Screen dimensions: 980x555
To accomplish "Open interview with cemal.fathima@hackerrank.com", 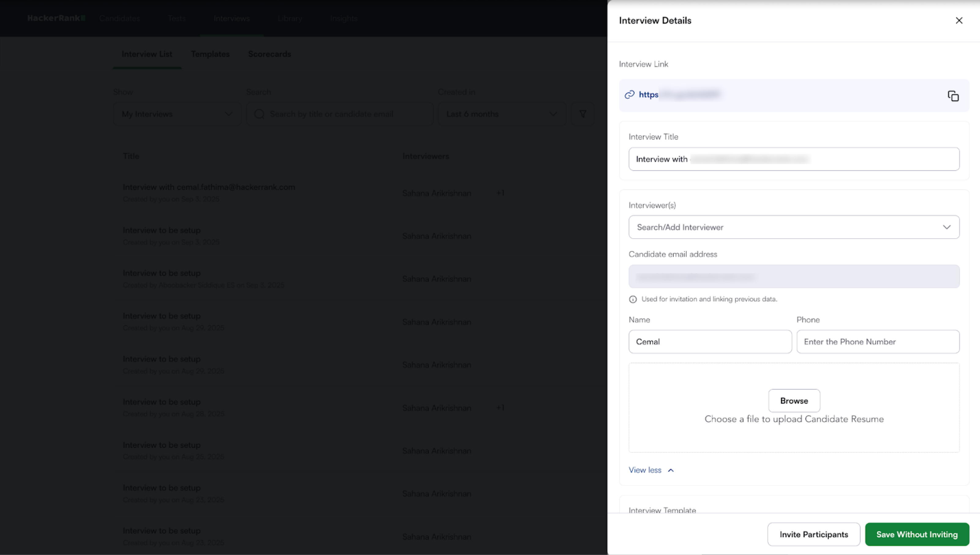I will tap(209, 187).
